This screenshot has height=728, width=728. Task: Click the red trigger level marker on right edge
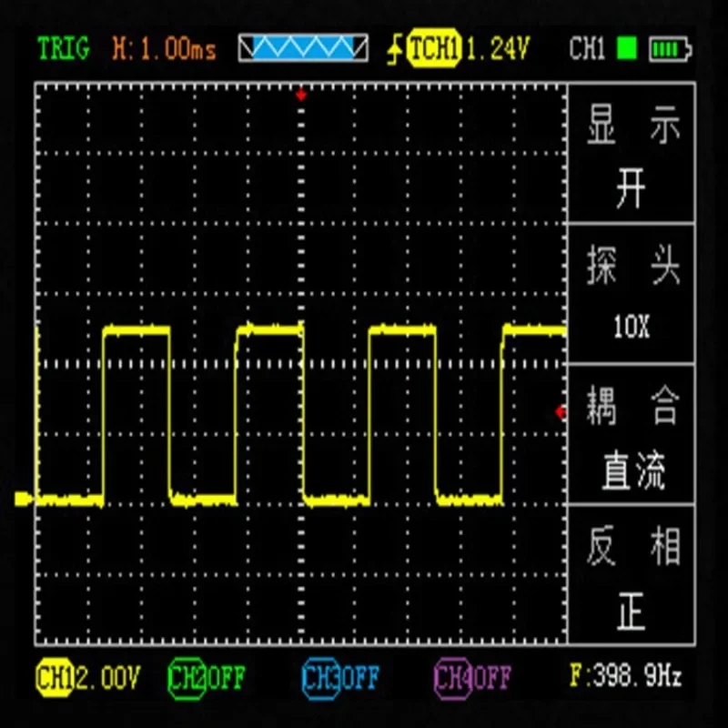tap(561, 412)
